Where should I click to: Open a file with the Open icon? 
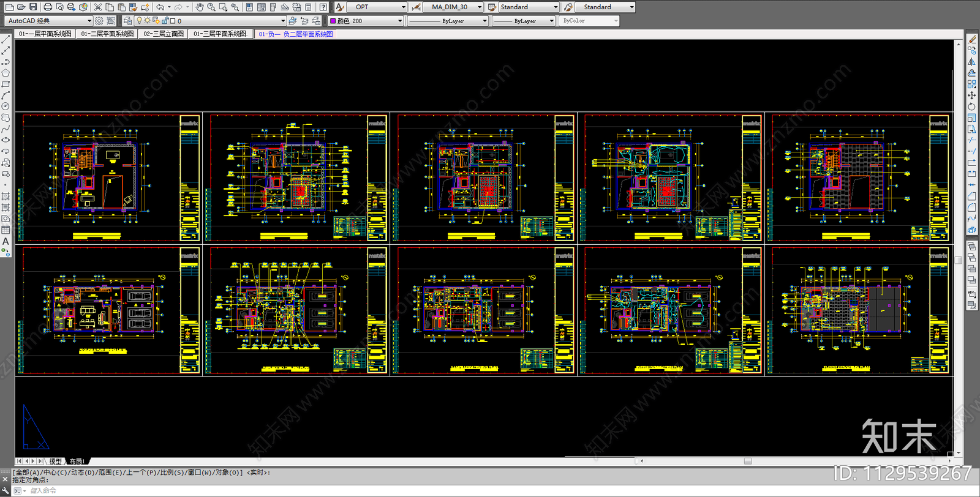[x=21, y=7]
